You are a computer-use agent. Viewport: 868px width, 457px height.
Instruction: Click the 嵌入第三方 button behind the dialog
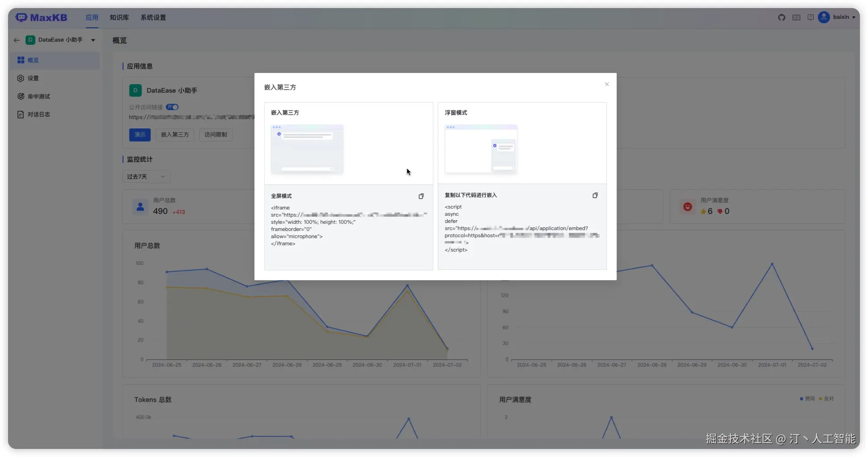(175, 135)
